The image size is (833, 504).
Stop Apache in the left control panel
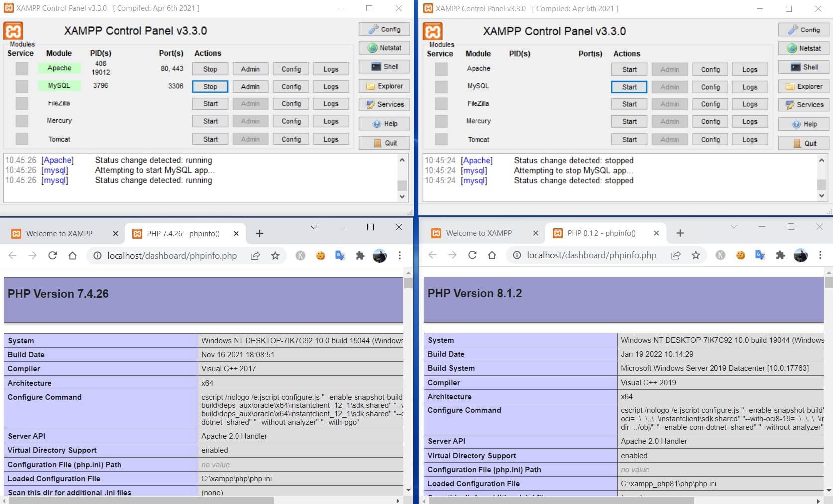[210, 69]
